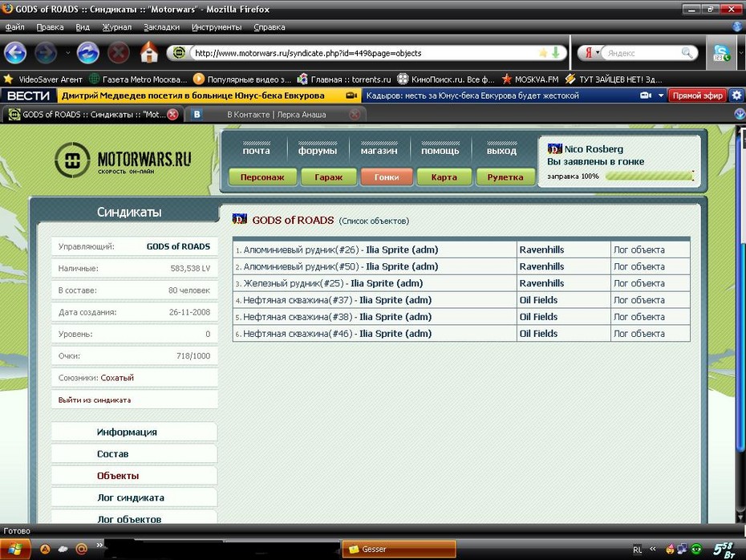Click the Гараж button
The width and height of the screenshot is (746, 560).
pyautogui.click(x=328, y=177)
